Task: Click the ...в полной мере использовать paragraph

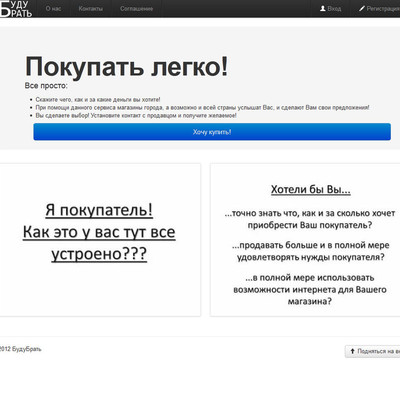Action: pyautogui.click(x=310, y=289)
